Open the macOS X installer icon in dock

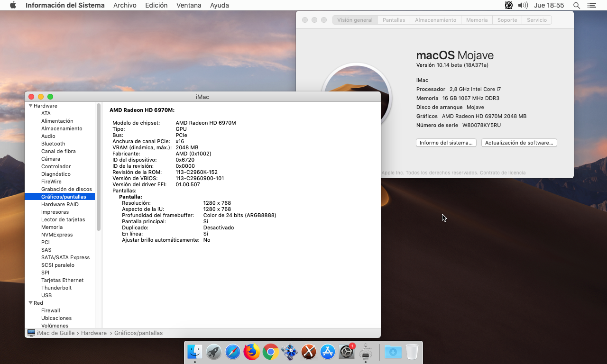[x=309, y=352]
